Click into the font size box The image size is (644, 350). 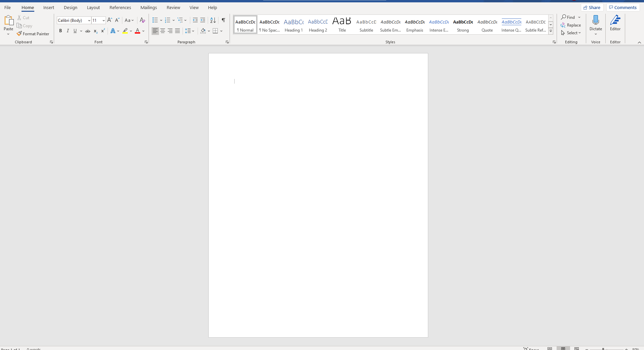96,20
